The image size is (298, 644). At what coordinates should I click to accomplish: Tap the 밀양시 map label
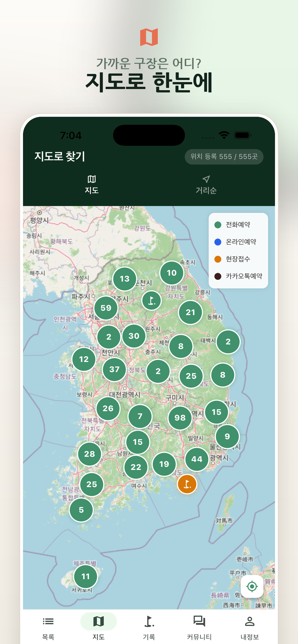[196, 438]
